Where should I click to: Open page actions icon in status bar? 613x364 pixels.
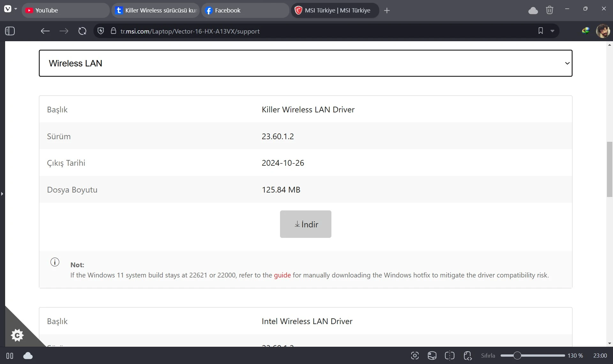point(468,356)
